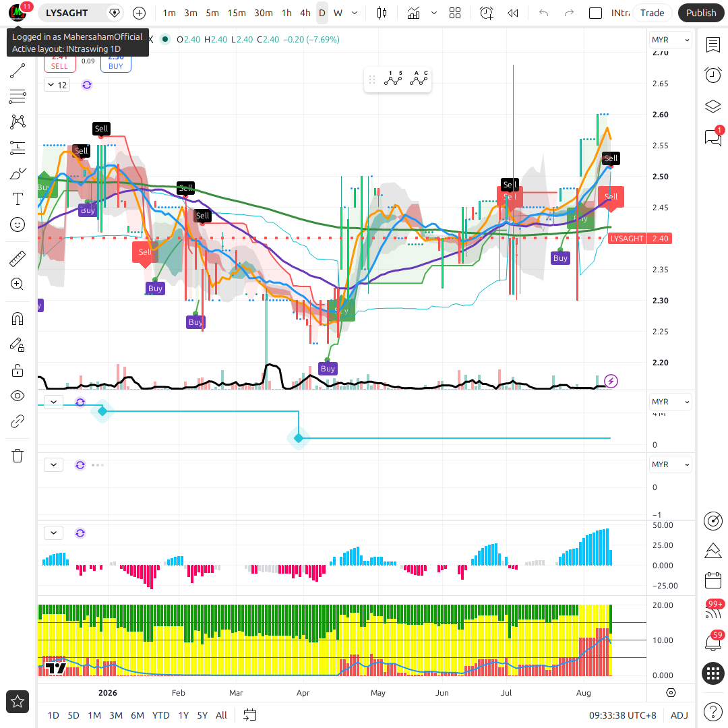Open main chart MYR currency dropdown
Screen dimensions: 728x728
tap(671, 40)
